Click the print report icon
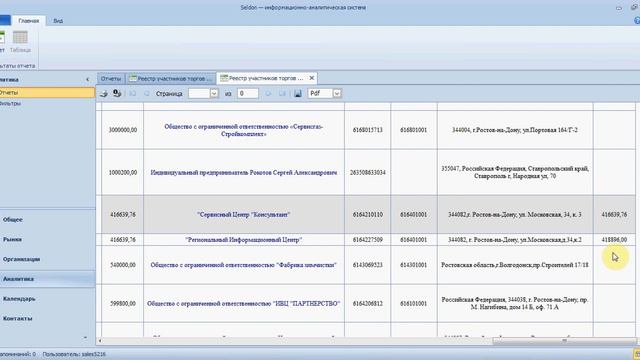 pos(104,93)
